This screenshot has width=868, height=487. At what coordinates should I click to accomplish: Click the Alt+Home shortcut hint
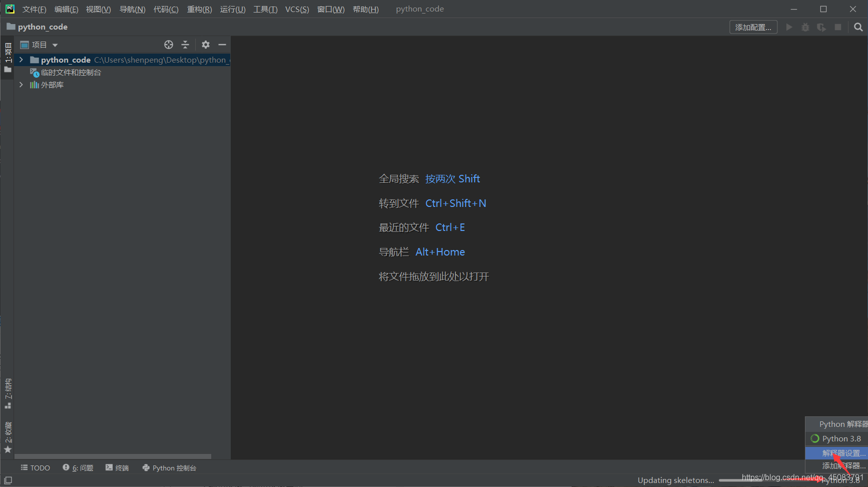point(440,252)
